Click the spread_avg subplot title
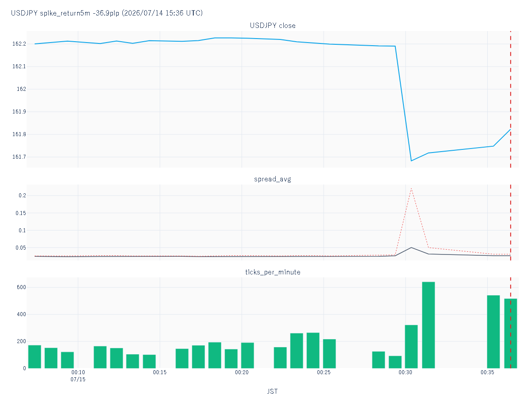This screenshot has height=399, width=532. tap(273, 179)
